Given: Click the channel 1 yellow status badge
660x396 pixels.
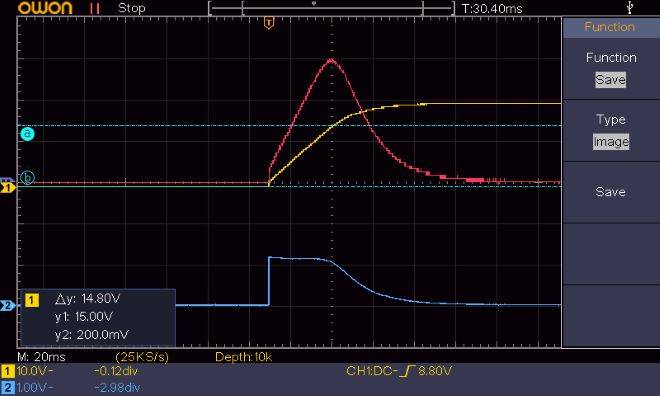Looking at the screenshot, I should [8, 371].
